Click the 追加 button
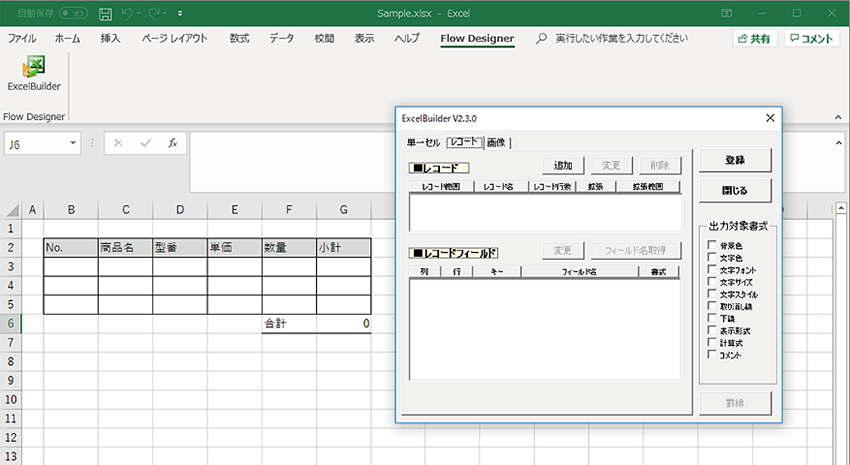Viewport: 850px width, 465px height. click(563, 165)
